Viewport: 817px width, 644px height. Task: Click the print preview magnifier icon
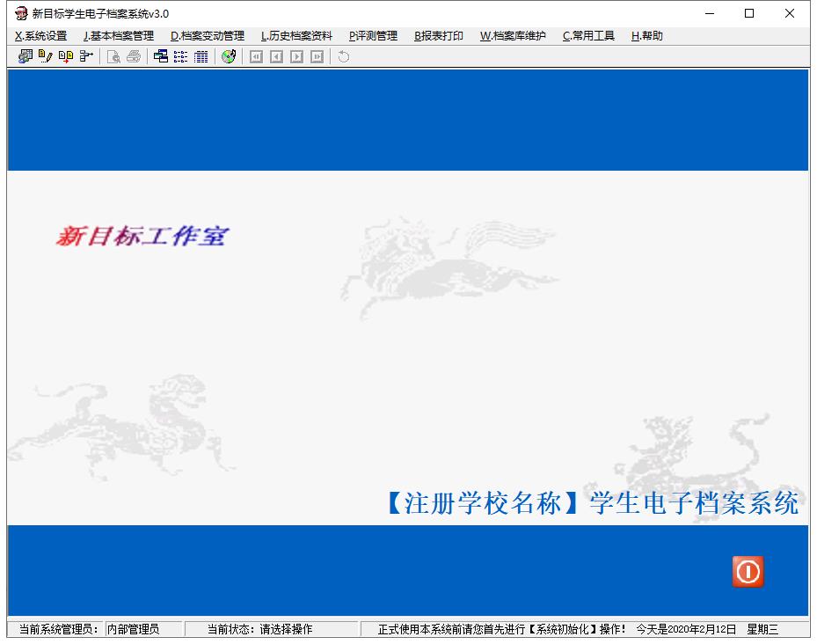113,56
